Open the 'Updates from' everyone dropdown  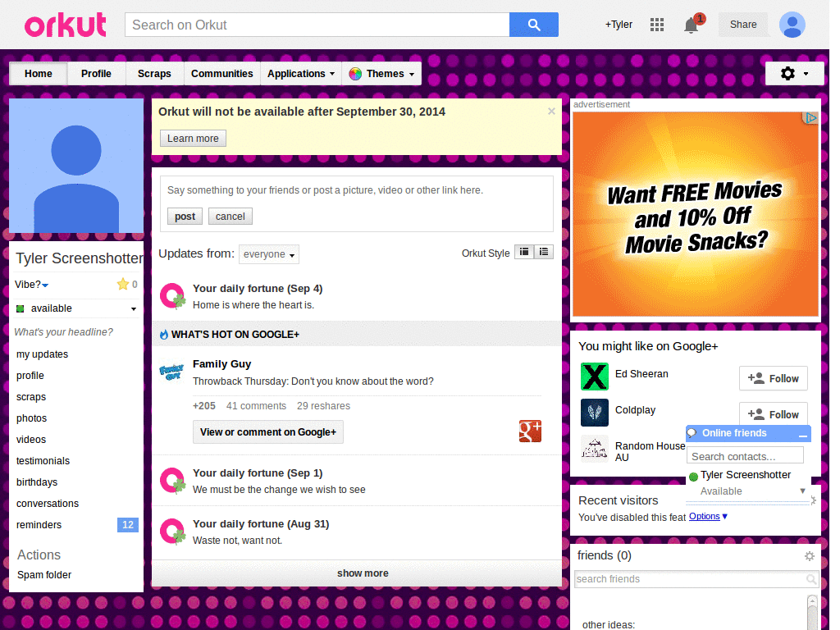tap(268, 254)
